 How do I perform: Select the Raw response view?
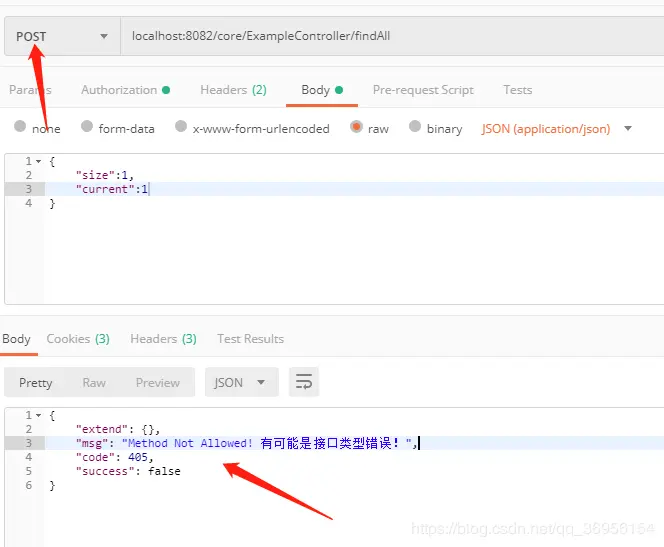coord(94,383)
